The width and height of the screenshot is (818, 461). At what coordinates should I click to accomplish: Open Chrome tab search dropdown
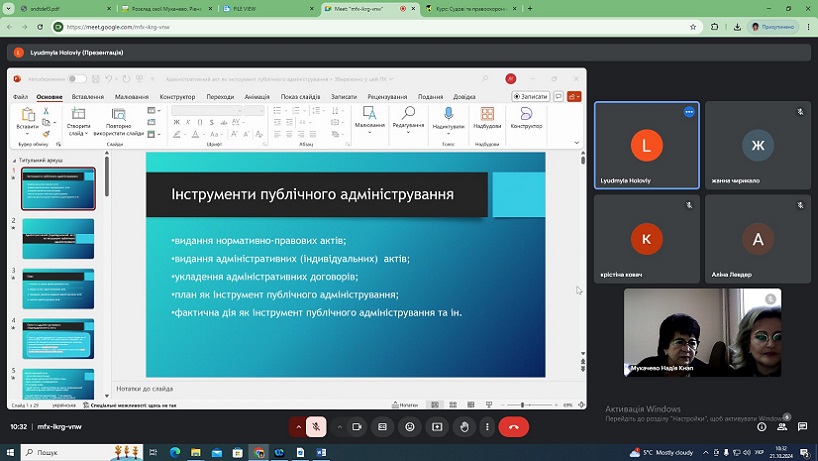point(8,8)
